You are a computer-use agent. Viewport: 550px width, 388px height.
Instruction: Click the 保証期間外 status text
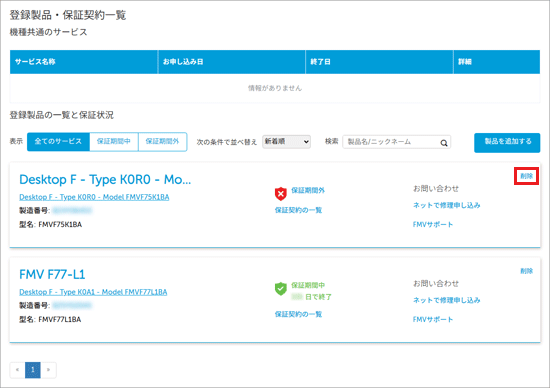click(308, 190)
